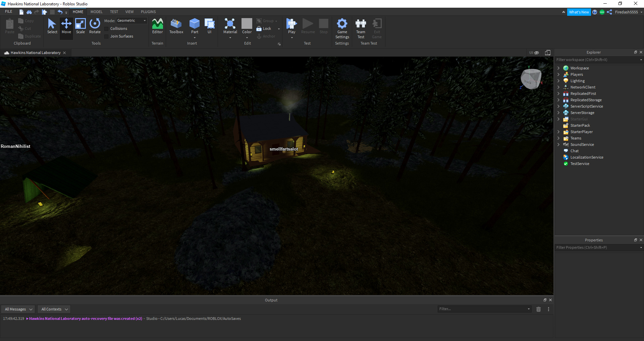Select StarterPack in Explorer
This screenshot has width=644, height=341.
[x=580, y=125]
